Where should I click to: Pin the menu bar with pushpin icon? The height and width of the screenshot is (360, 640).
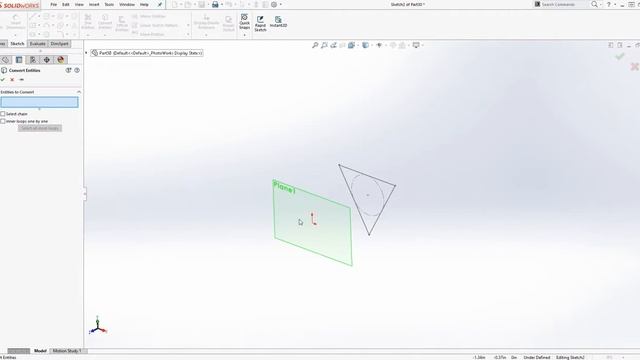tap(160, 4)
